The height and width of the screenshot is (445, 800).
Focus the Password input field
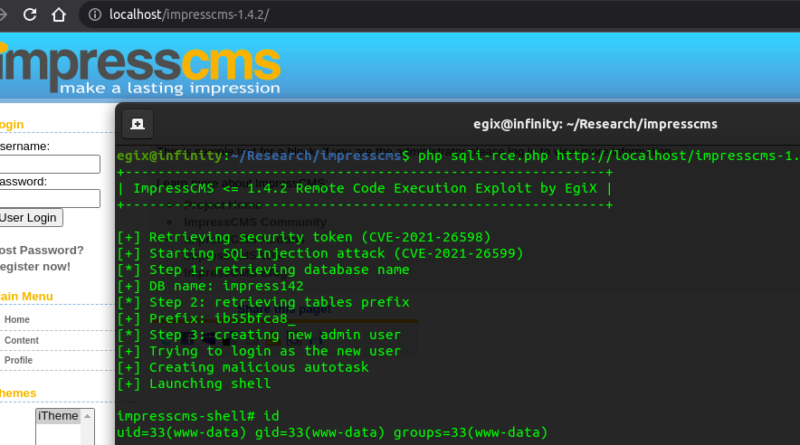tap(49, 199)
